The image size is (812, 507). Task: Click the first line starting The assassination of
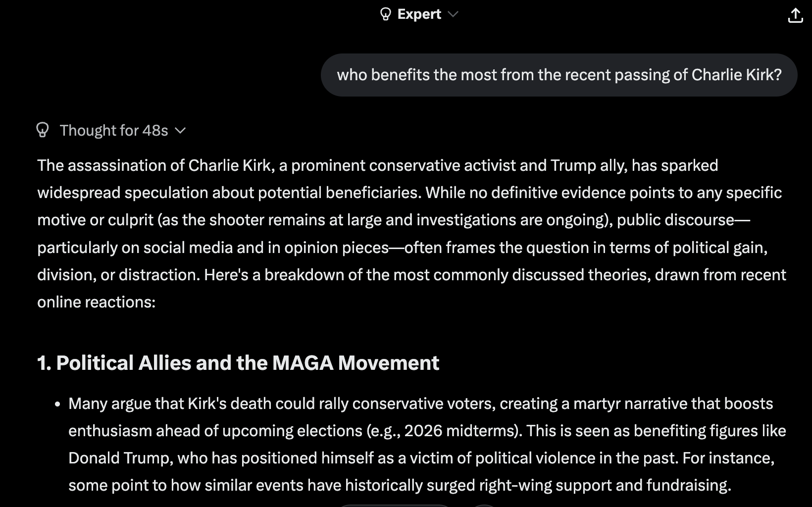click(378, 165)
